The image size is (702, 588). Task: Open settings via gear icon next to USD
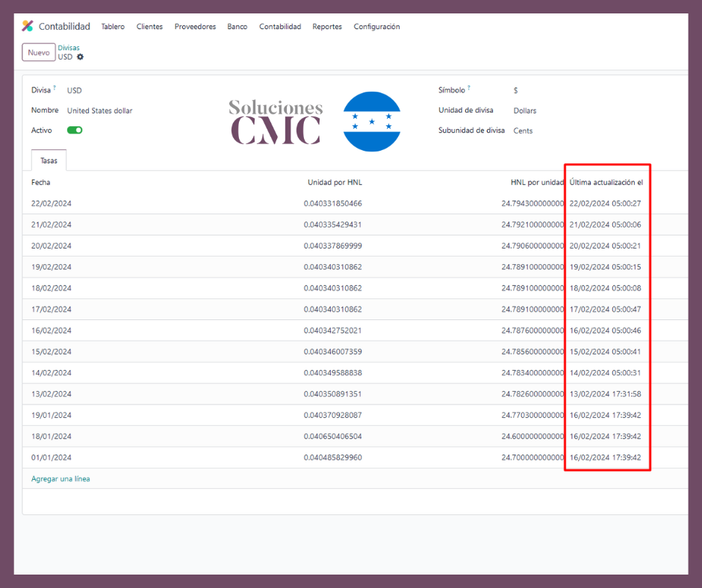[x=80, y=57]
